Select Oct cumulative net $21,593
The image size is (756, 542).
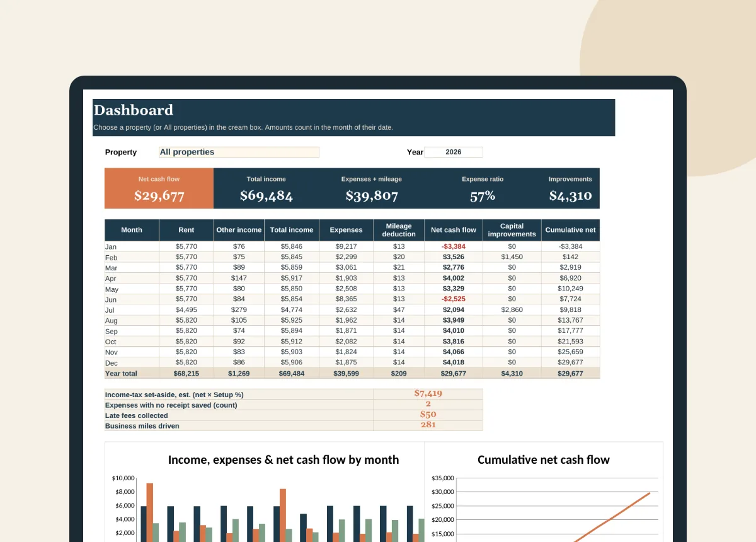coord(570,341)
